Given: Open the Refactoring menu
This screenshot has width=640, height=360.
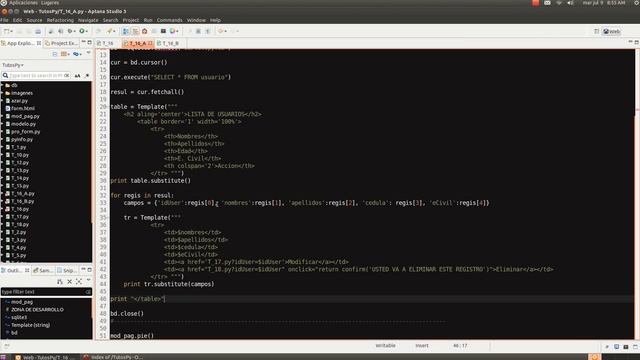Looking at the screenshot, I should click(x=60, y=20).
